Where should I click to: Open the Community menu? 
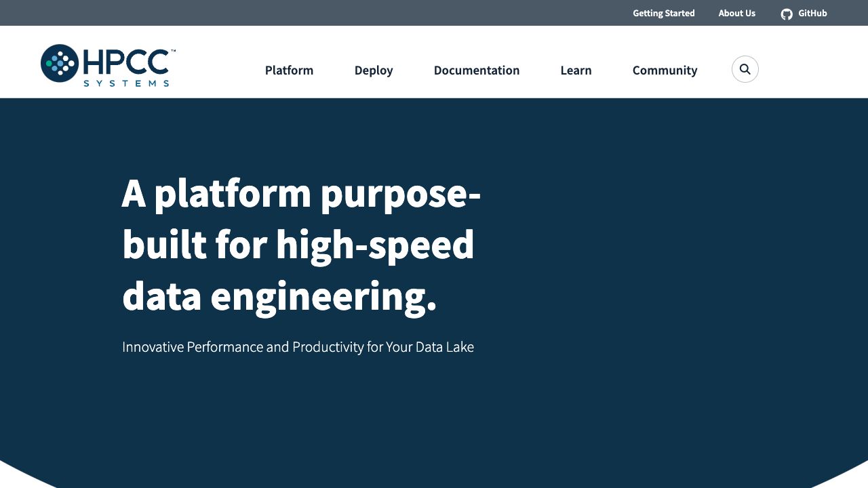(665, 70)
